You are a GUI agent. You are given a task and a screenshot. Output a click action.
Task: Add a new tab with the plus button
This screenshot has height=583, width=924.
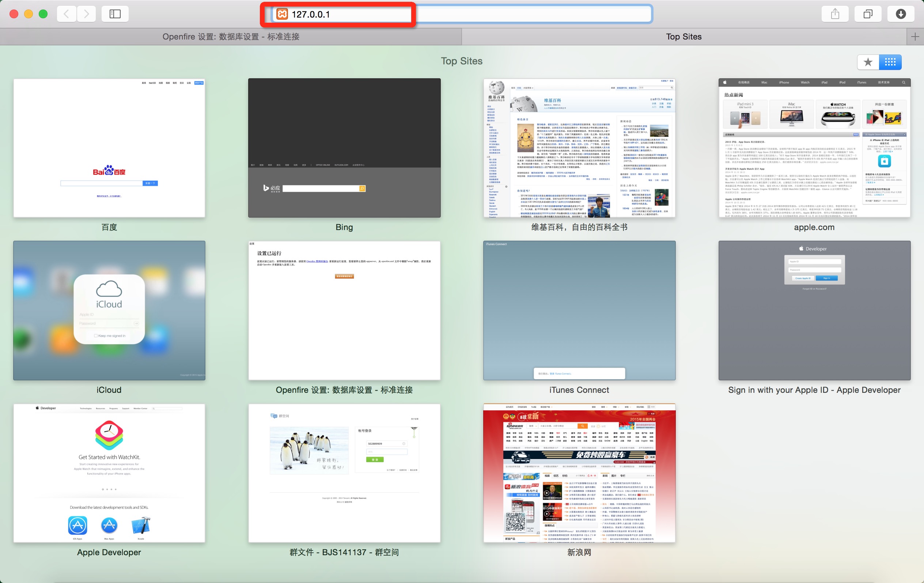pos(915,37)
